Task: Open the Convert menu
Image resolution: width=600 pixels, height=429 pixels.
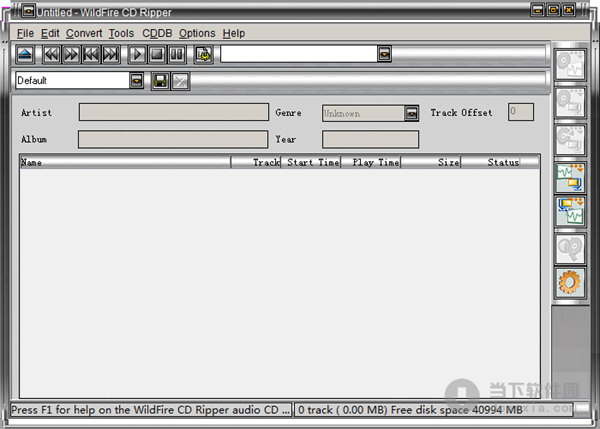Action: (84, 33)
